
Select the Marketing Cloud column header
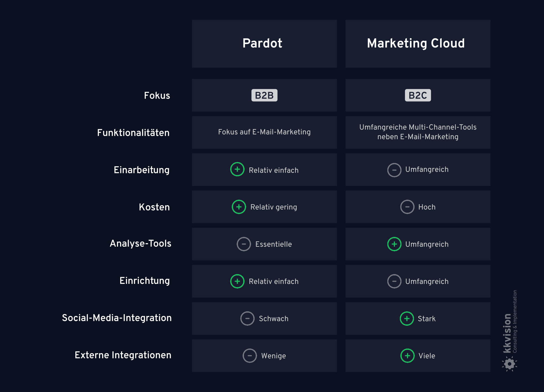coord(418,44)
